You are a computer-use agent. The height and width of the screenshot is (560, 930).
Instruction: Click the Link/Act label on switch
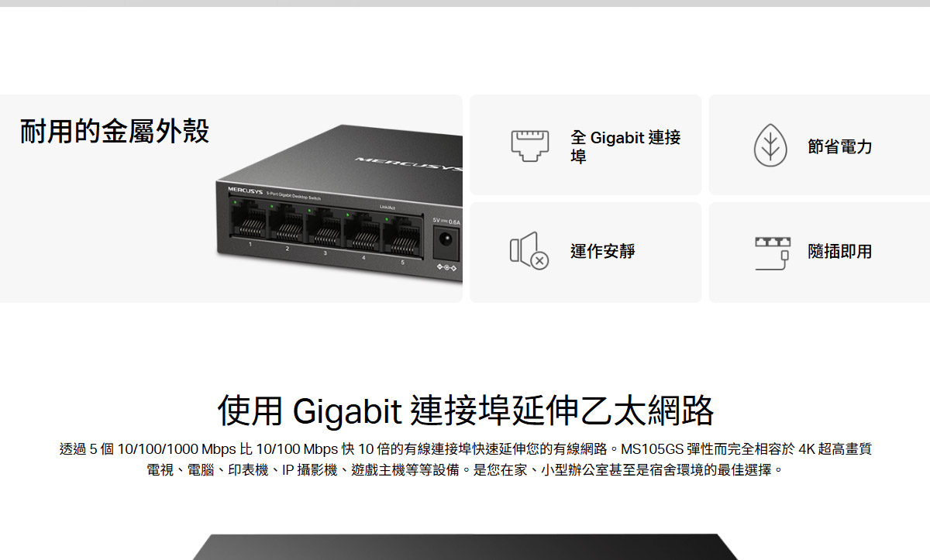click(387, 208)
